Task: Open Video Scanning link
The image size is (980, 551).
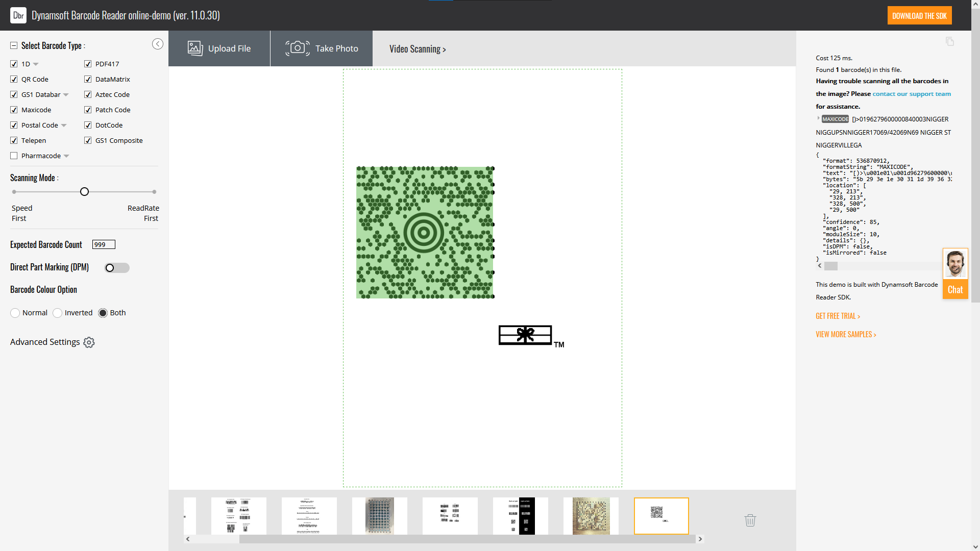Action: coord(418,49)
